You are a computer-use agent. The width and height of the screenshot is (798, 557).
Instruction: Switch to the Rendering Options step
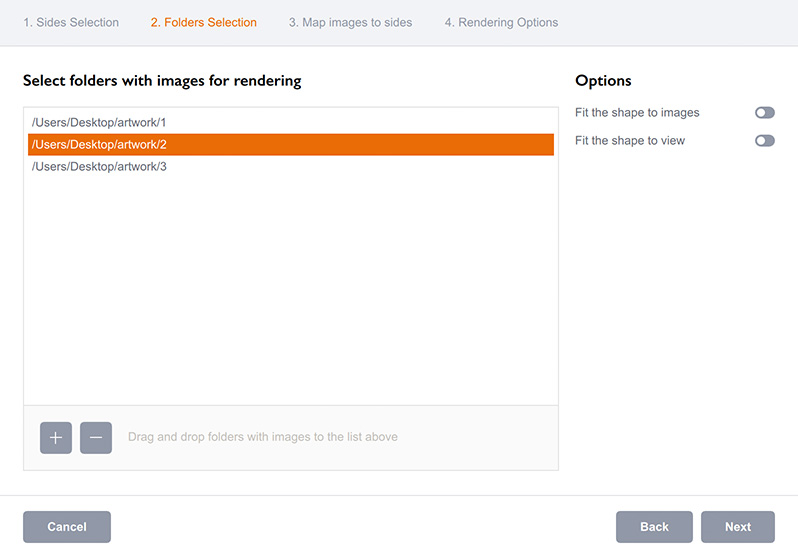tap(501, 22)
